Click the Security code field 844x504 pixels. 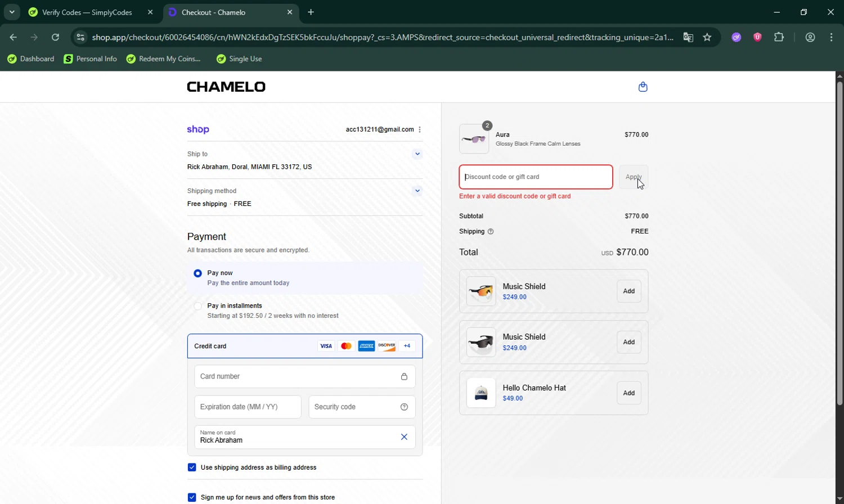tap(362, 407)
